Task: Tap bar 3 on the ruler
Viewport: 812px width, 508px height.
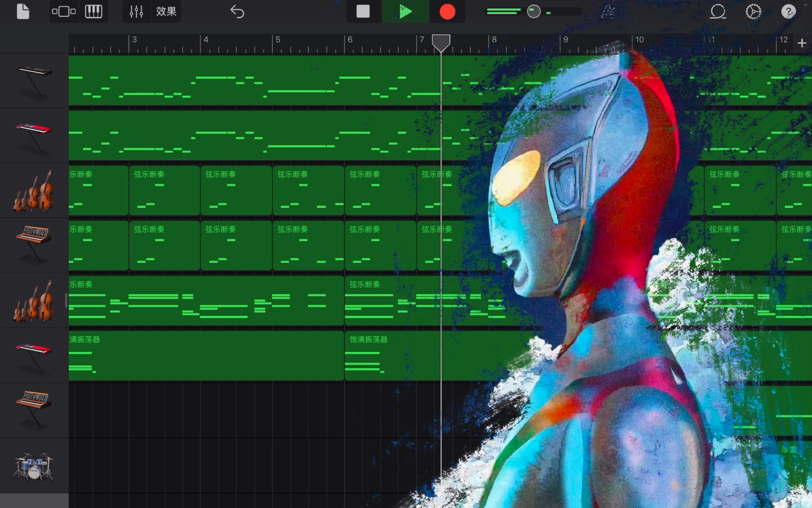Action: [x=134, y=40]
